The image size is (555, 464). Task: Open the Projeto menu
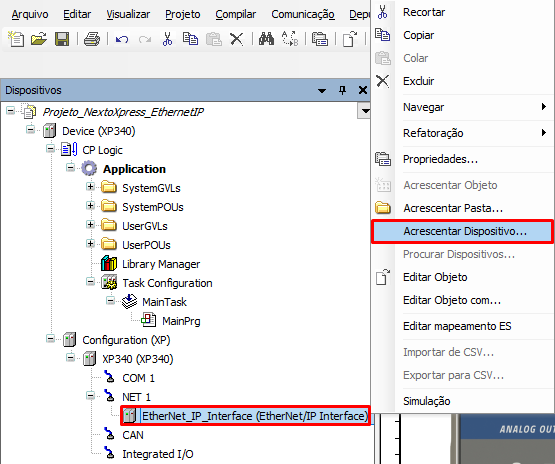tap(183, 15)
